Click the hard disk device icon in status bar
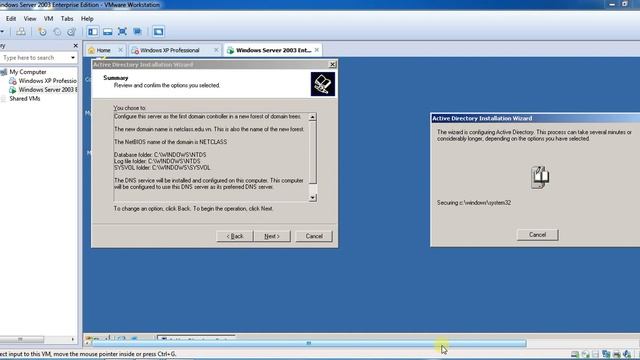This screenshot has width=640, height=360. click(x=575, y=354)
